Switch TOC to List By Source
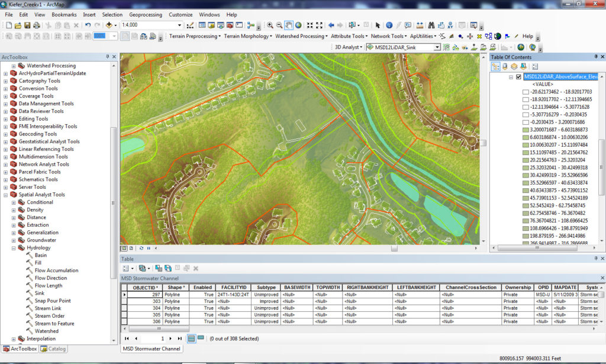Image resolution: width=606 pixels, height=364 pixels. (x=505, y=66)
